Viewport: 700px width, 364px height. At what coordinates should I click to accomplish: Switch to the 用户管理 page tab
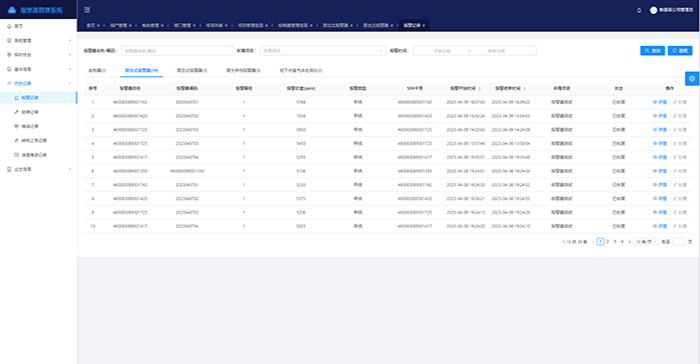point(118,25)
